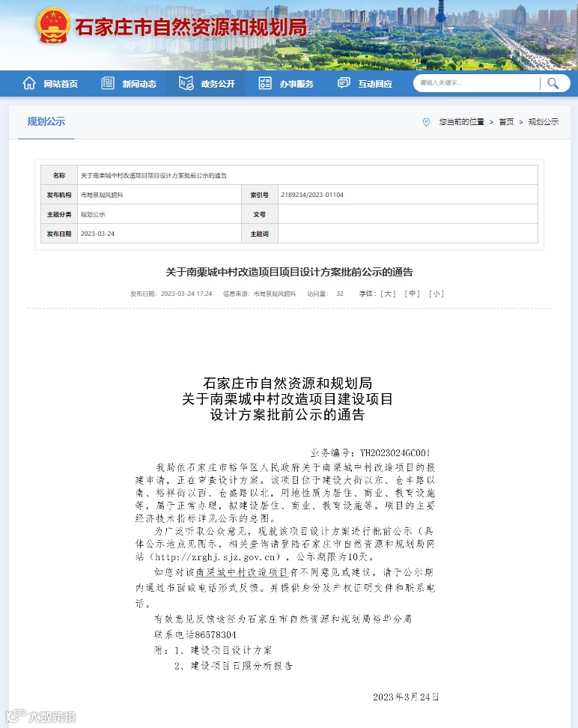
Task: Click the book icon beside 政务公开
Action: (x=186, y=83)
